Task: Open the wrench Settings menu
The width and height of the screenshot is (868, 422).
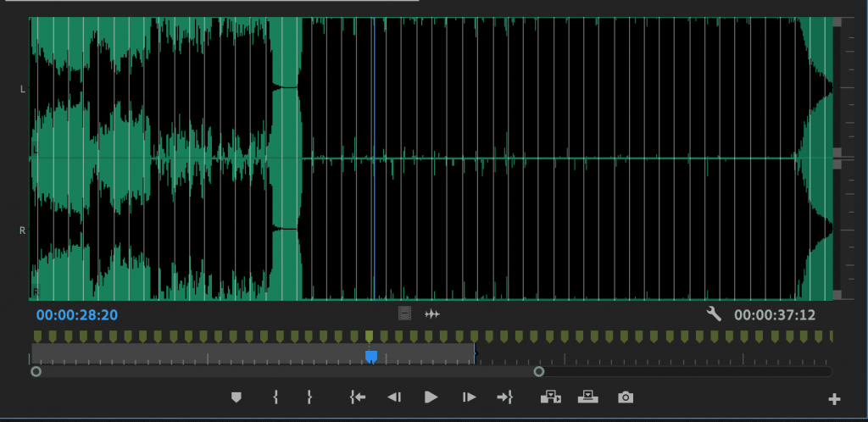Action: [x=714, y=314]
